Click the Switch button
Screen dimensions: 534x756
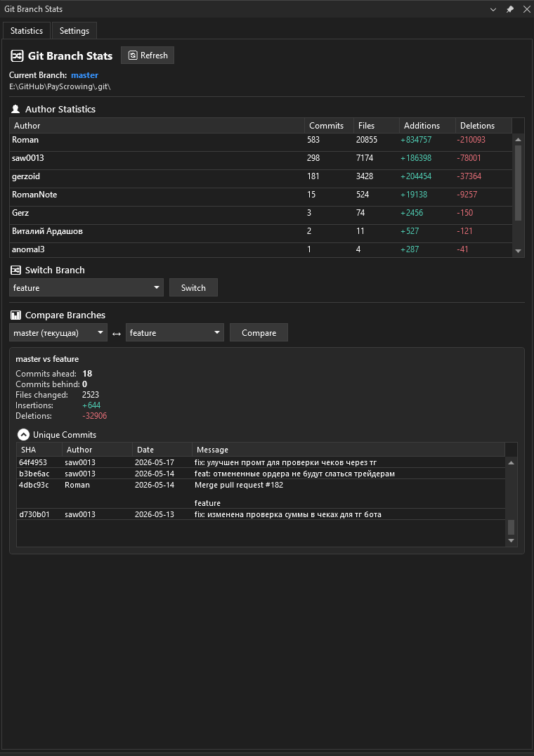click(193, 288)
